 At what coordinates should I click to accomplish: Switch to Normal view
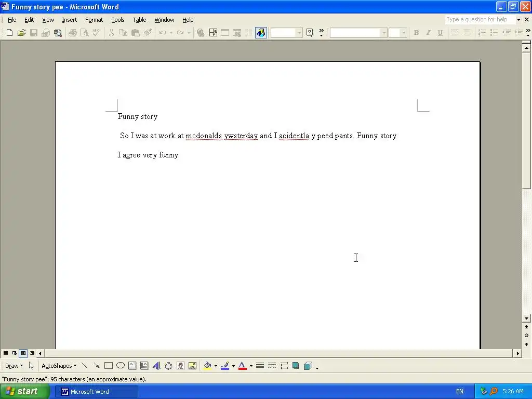[x=6, y=353]
